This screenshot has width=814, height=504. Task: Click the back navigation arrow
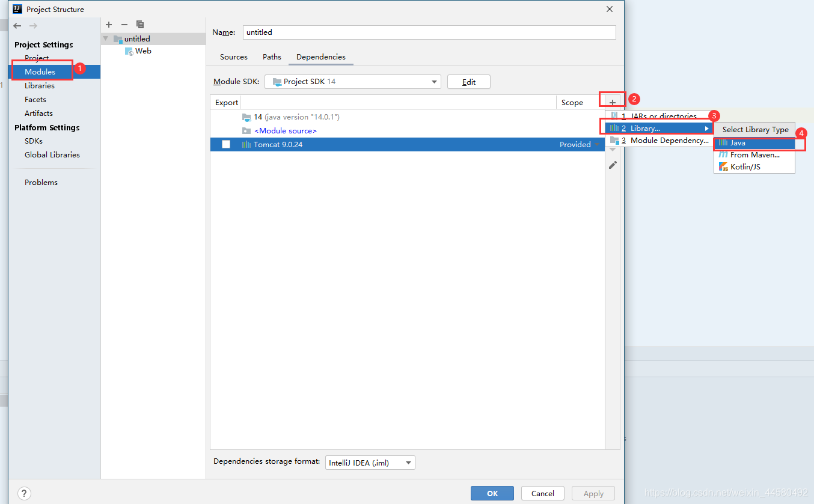[17, 26]
